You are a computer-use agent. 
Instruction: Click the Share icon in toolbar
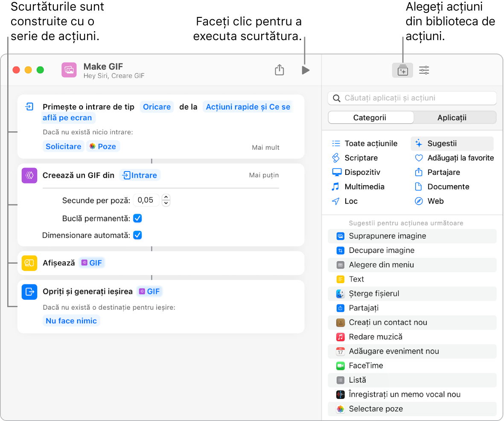(280, 70)
